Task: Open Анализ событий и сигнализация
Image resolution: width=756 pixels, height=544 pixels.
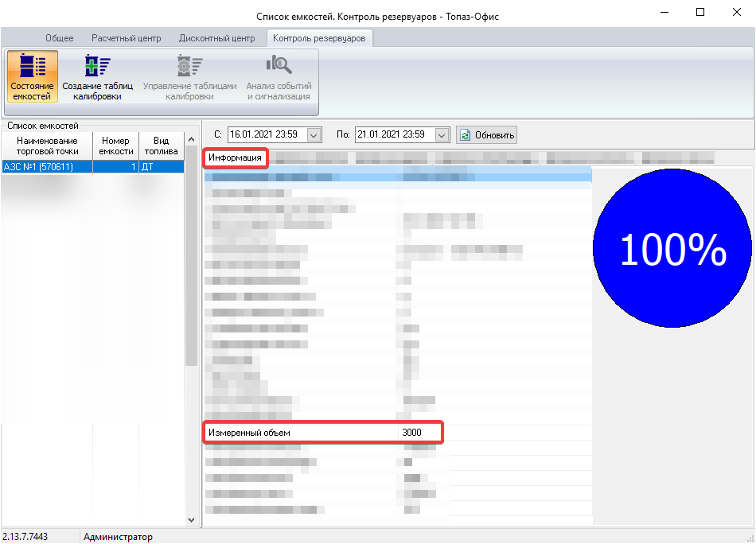Action: [279, 76]
